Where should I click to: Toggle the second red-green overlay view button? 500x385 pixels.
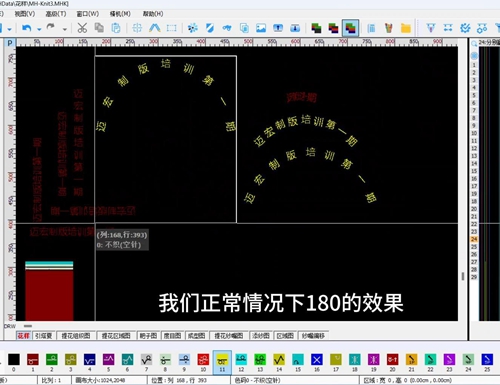coord(333,28)
